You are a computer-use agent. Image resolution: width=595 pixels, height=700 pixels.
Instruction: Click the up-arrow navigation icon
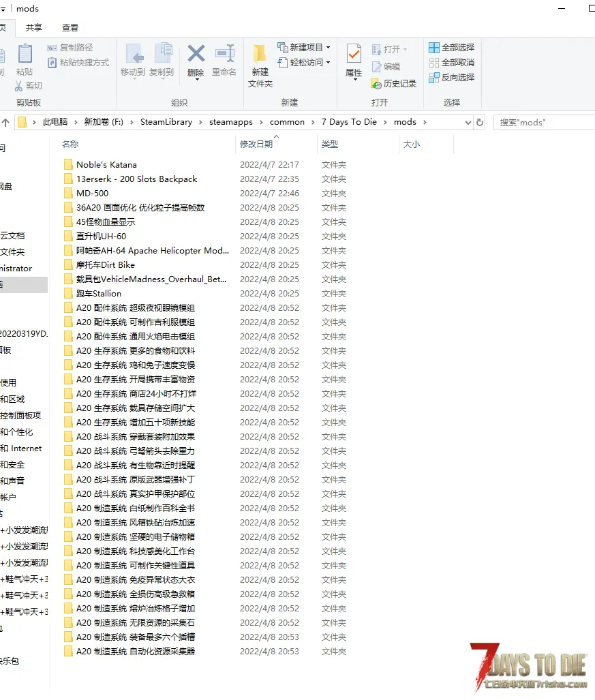(x=5, y=122)
